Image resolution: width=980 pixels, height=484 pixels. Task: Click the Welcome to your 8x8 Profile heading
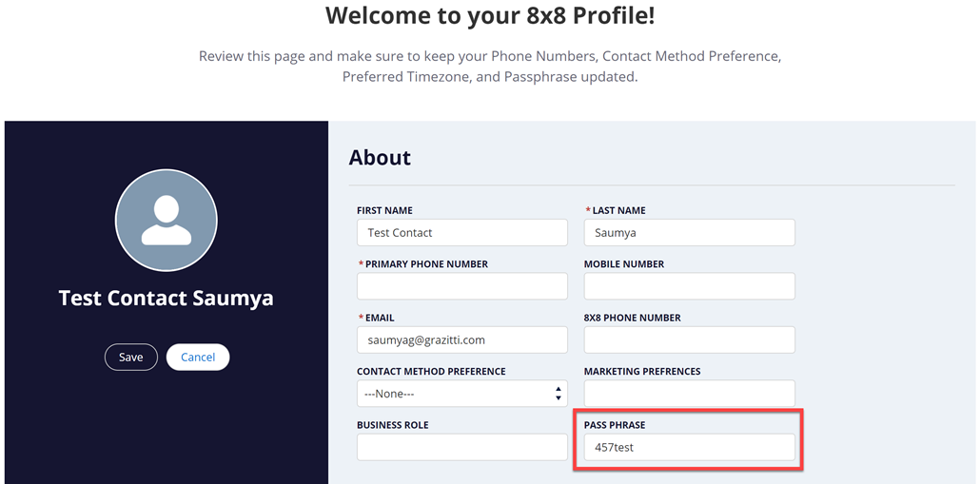tap(490, 15)
